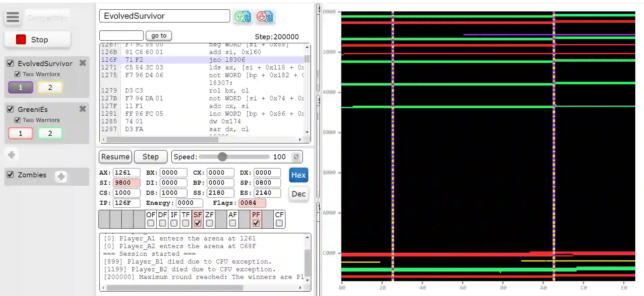Click the download binary icon
Screen dimensions: 644x296
tap(265, 16)
